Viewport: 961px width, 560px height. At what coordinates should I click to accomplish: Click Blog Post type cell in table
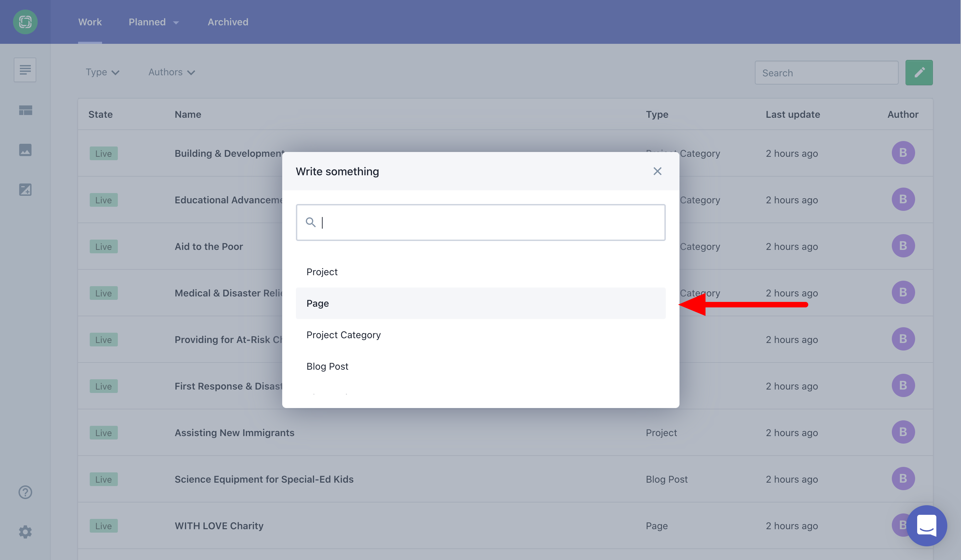tap(666, 479)
